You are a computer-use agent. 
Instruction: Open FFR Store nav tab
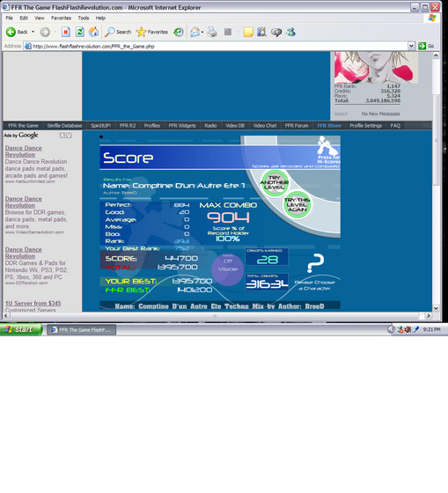[x=329, y=125]
